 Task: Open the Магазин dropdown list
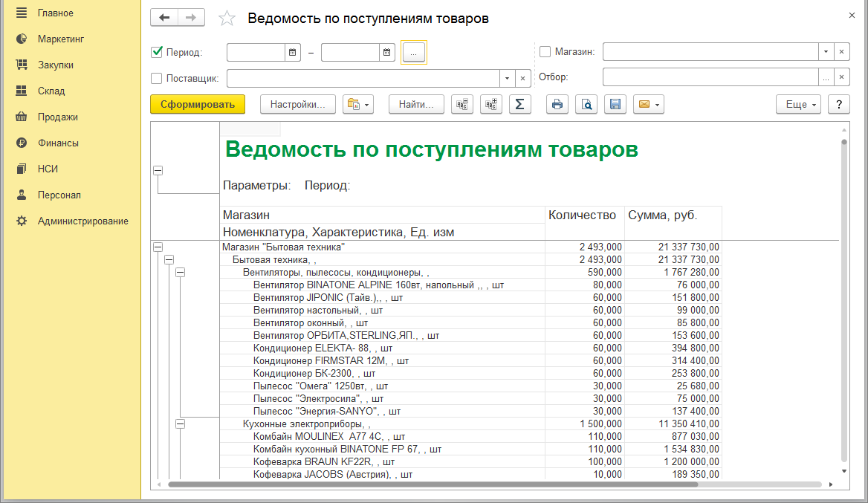[x=826, y=51]
